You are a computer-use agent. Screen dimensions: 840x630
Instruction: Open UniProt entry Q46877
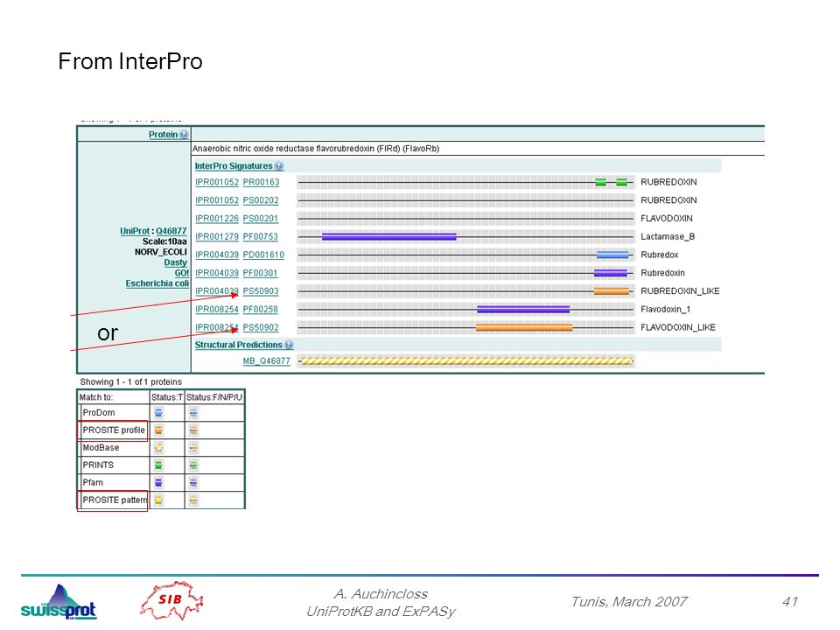click(171, 231)
